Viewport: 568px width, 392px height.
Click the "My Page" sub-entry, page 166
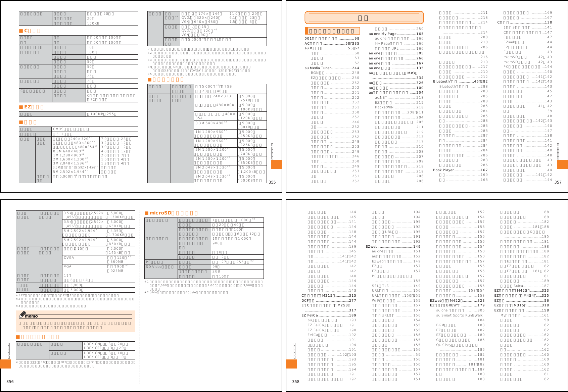pos(399,44)
